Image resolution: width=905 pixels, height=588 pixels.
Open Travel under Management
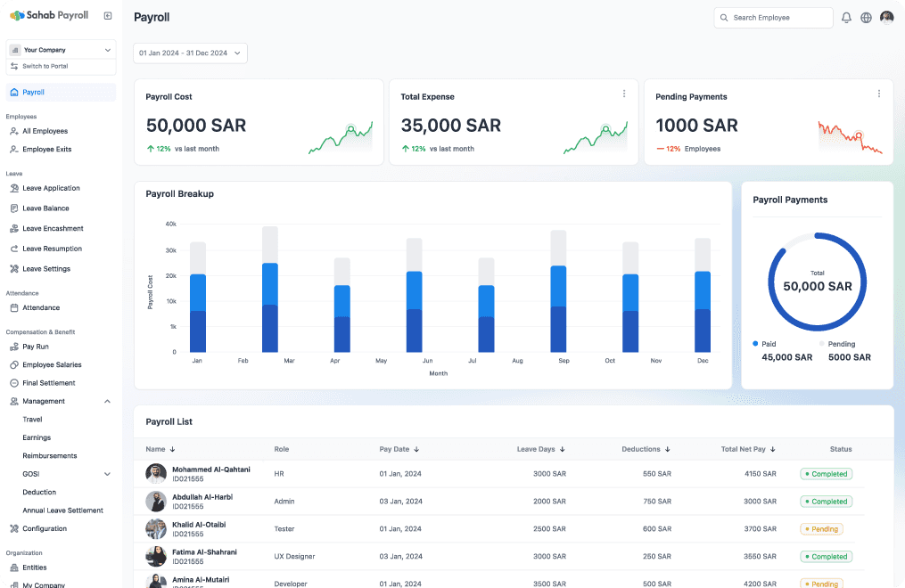tap(32, 420)
